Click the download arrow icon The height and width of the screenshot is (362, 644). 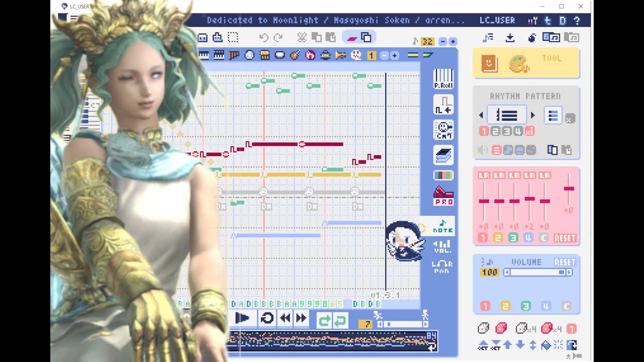coord(510,38)
